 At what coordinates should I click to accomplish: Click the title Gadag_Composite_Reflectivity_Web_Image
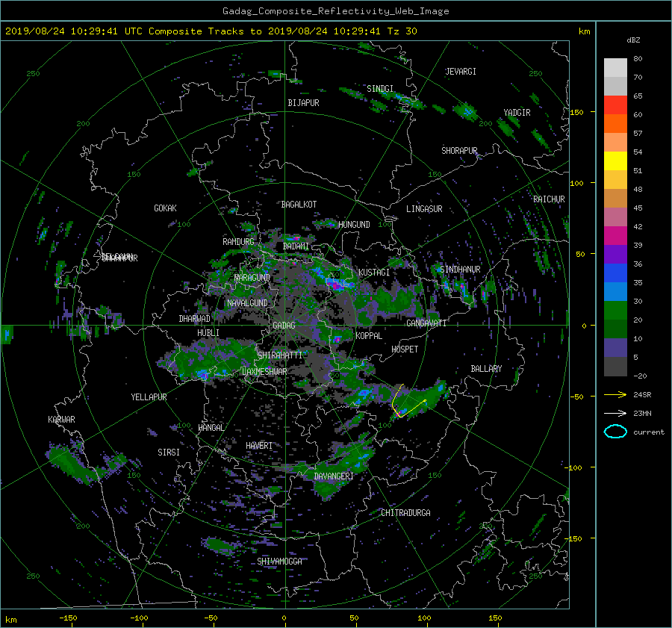335,11
